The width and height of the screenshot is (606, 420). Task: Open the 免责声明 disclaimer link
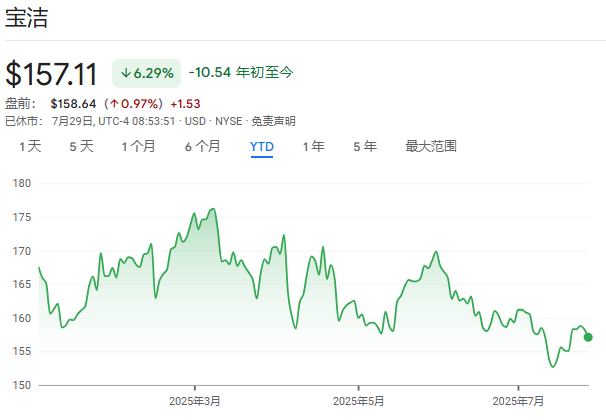(274, 121)
